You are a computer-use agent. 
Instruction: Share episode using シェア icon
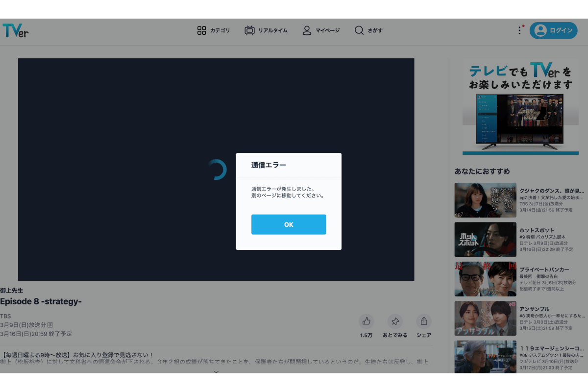coord(424,322)
